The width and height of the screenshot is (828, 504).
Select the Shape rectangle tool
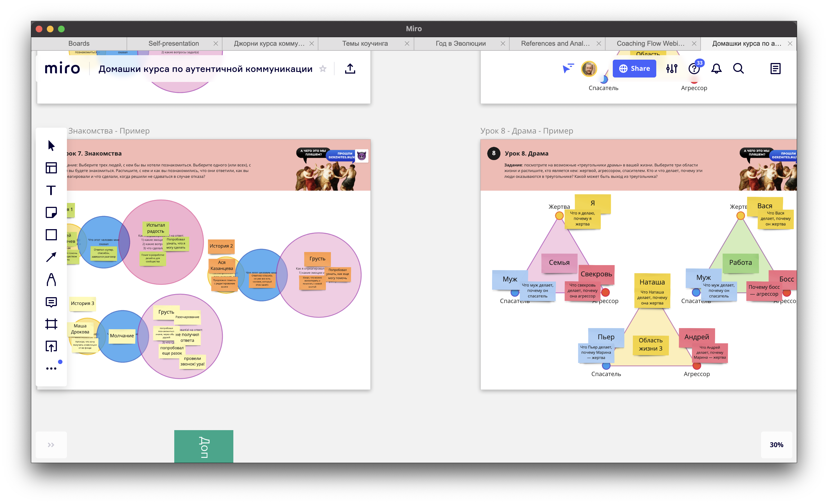click(51, 234)
